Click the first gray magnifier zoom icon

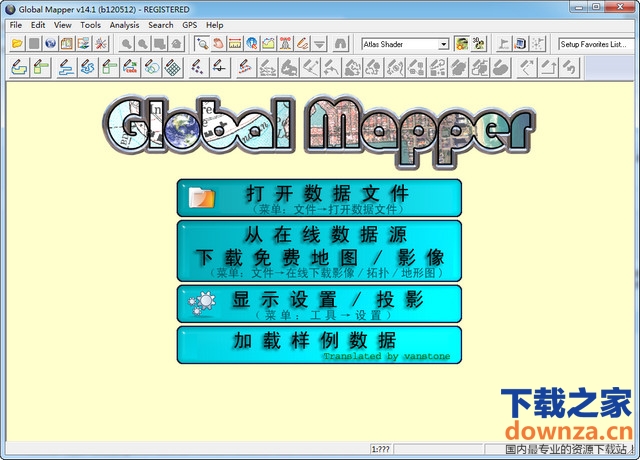click(127, 43)
